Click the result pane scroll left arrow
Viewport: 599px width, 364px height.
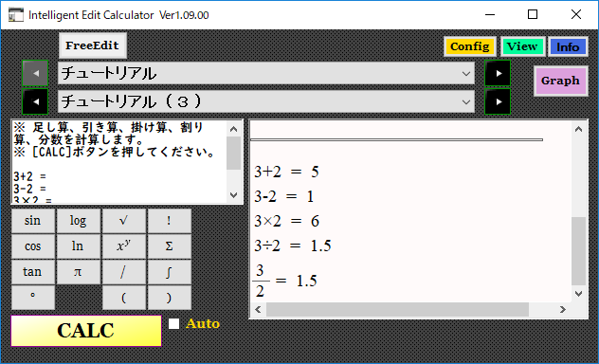click(x=258, y=309)
